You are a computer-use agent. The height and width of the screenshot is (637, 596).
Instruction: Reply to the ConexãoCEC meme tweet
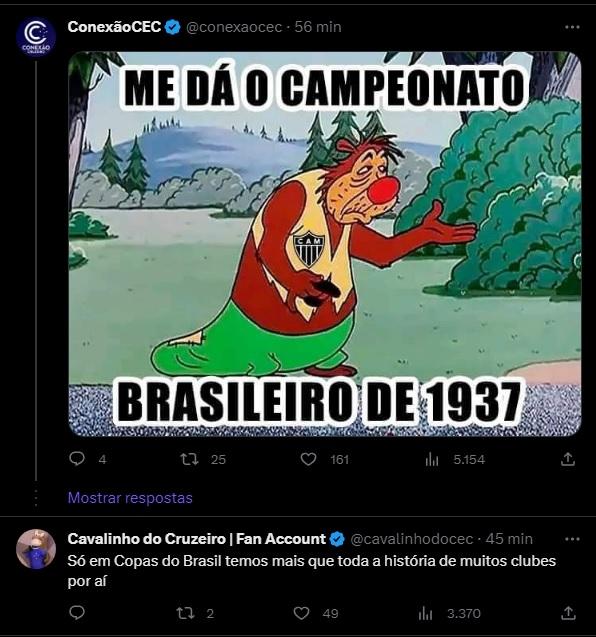77,459
